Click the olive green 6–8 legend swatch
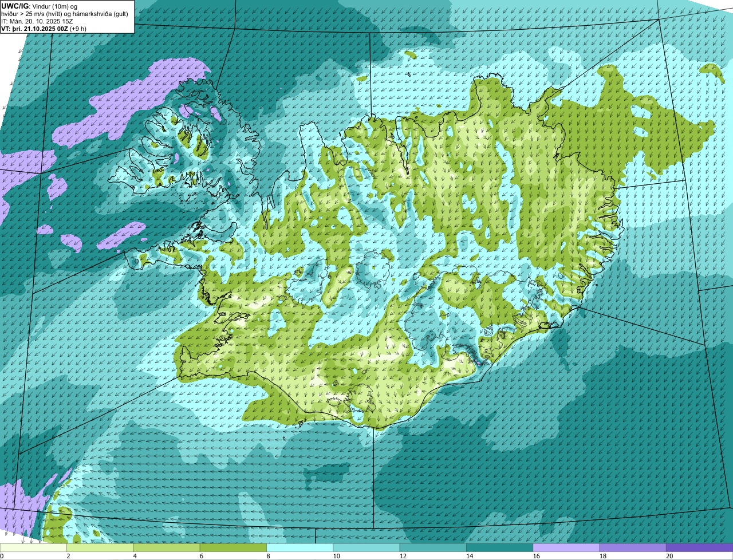 pyautogui.click(x=234, y=547)
